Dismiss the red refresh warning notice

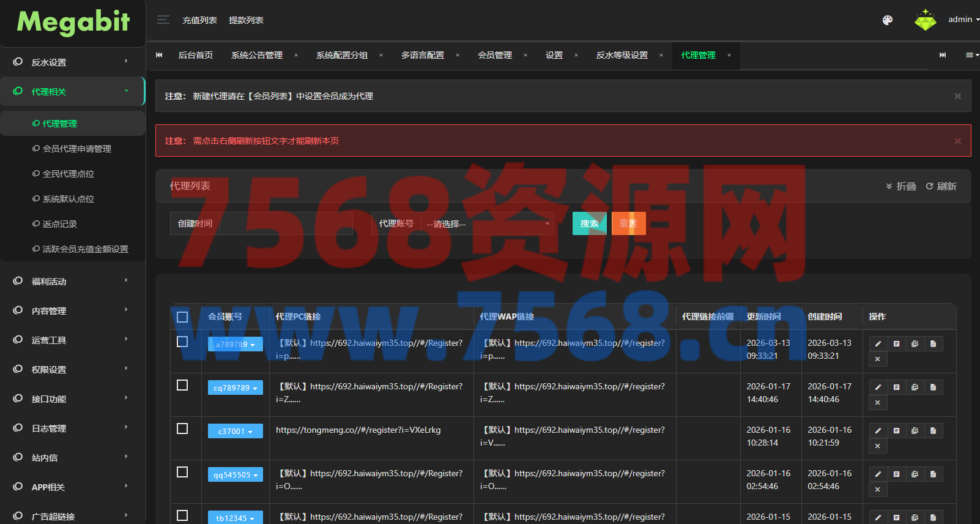pyautogui.click(x=957, y=141)
